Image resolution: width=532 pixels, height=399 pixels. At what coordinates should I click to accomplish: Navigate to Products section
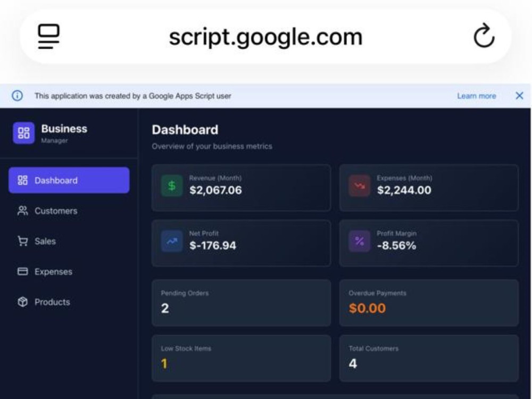[x=69, y=302]
